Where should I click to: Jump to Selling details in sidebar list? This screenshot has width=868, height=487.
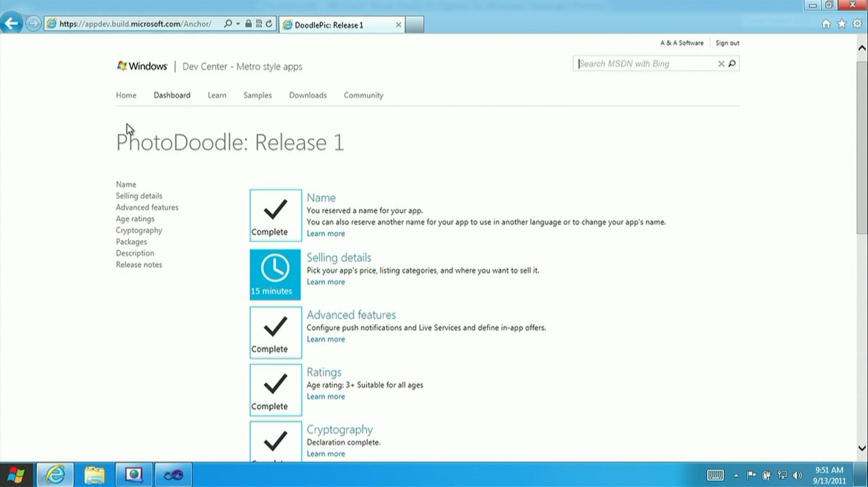[x=139, y=196]
